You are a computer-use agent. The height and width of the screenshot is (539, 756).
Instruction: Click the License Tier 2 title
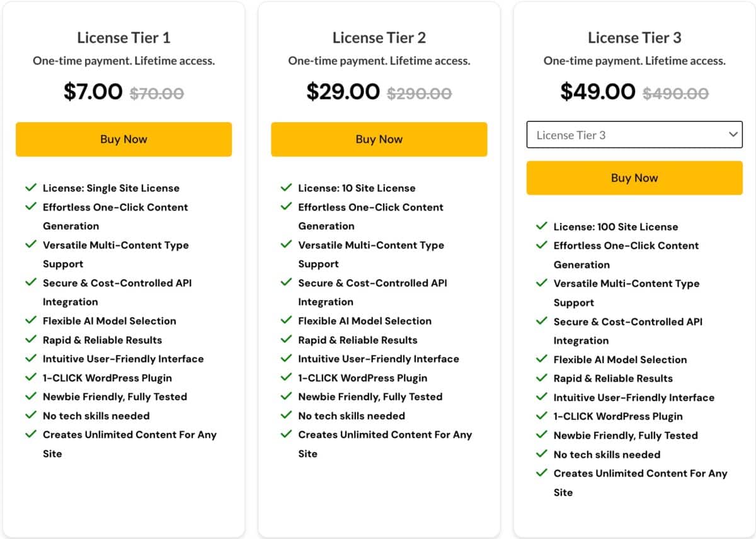(379, 38)
